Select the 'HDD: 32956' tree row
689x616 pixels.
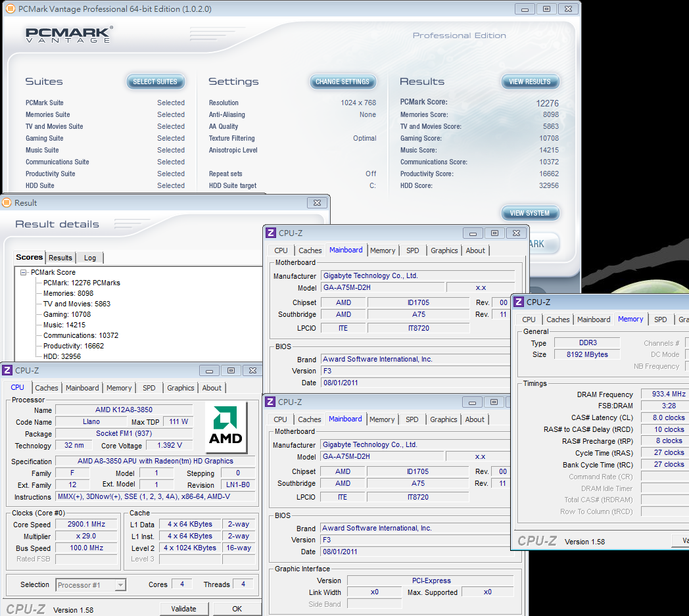pos(62,357)
